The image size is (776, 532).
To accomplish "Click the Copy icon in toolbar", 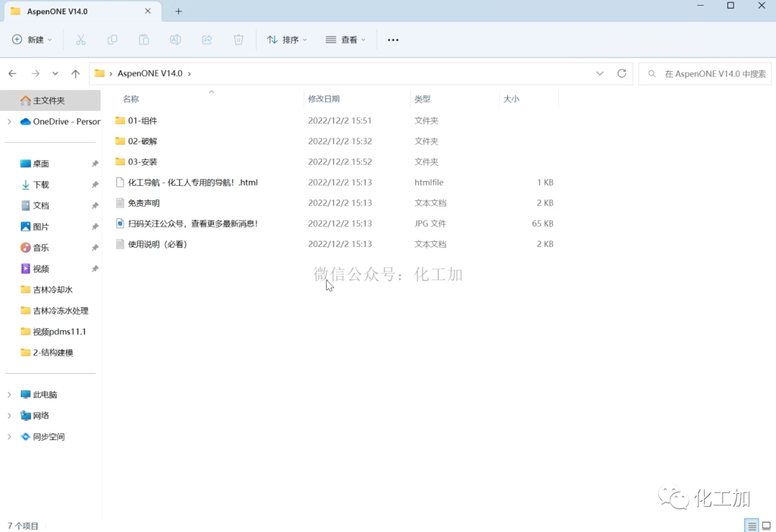I will [112, 40].
